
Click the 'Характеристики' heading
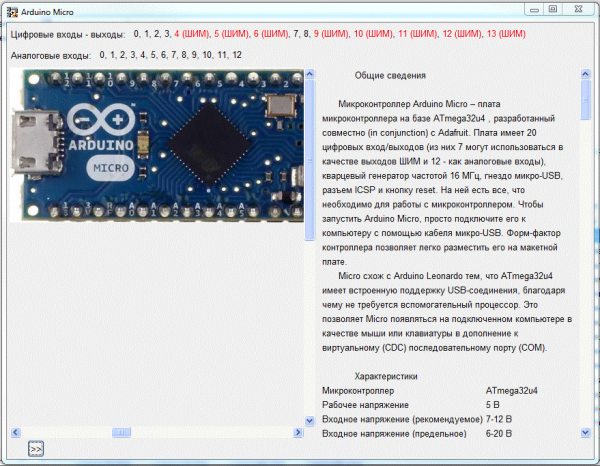[386, 376]
